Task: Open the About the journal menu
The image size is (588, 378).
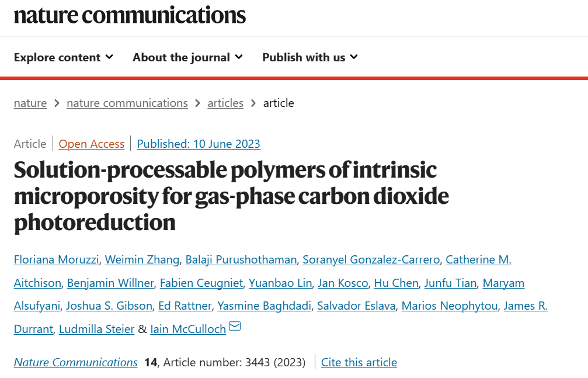Action: coord(187,57)
